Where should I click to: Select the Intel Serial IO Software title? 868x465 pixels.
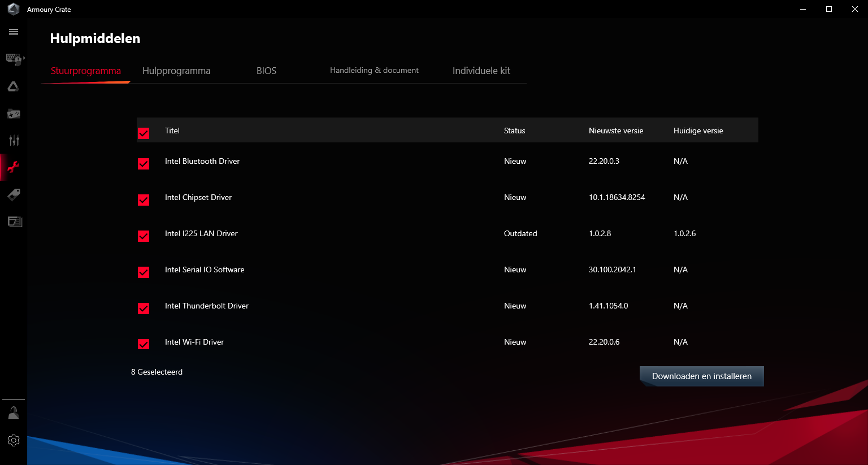(205, 270)
